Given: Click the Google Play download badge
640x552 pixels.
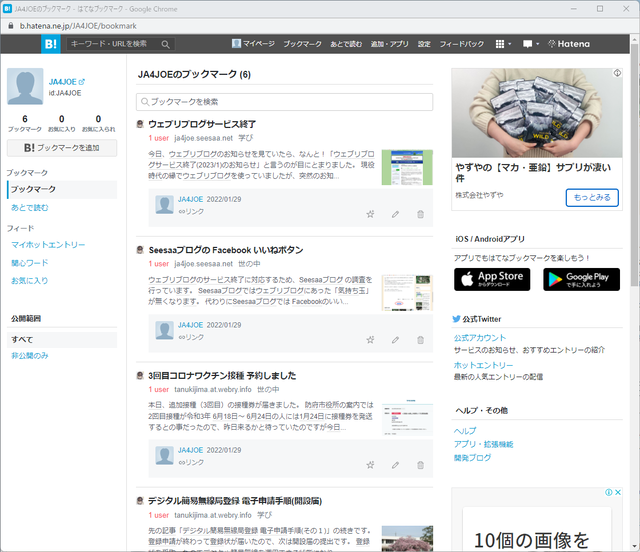Looking at the screenshot, I should (x=582, y=279).
